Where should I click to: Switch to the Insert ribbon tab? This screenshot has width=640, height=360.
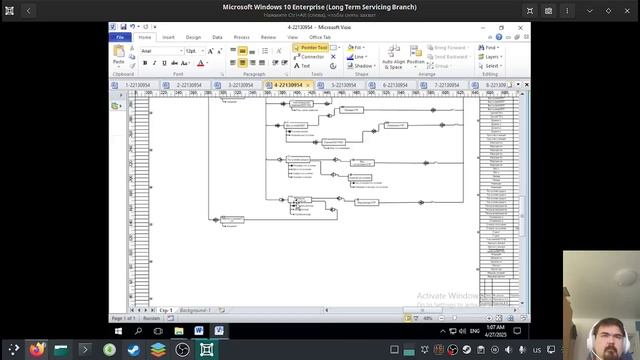coord(168,37)
